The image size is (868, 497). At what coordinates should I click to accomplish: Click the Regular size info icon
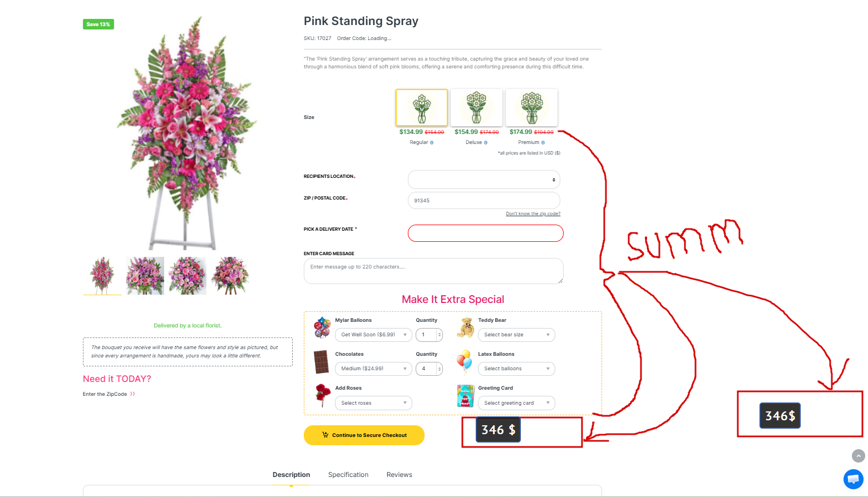point(432,143)
